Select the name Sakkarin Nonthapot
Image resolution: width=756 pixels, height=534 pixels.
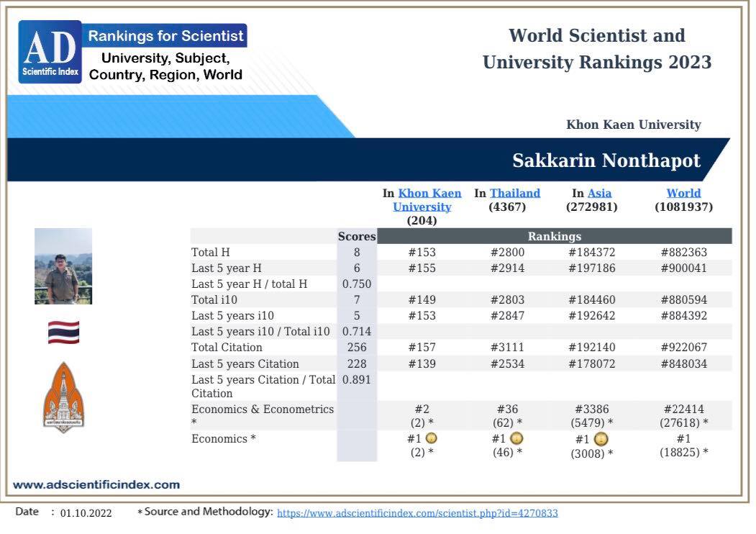tap(606, 160)
